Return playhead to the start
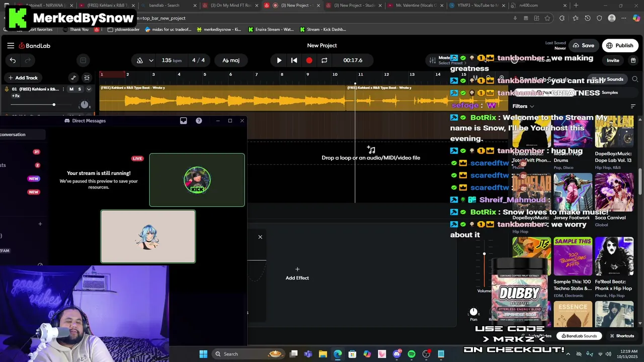Image resolution: width=644 pixels, height=362 pixels. [x=294, y=60]
